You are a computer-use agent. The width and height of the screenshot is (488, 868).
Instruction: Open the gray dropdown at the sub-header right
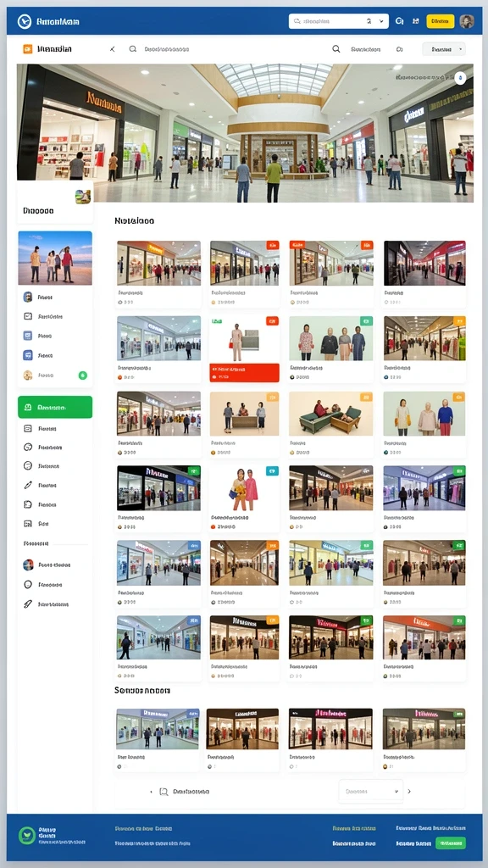click(x=444, y=49)
